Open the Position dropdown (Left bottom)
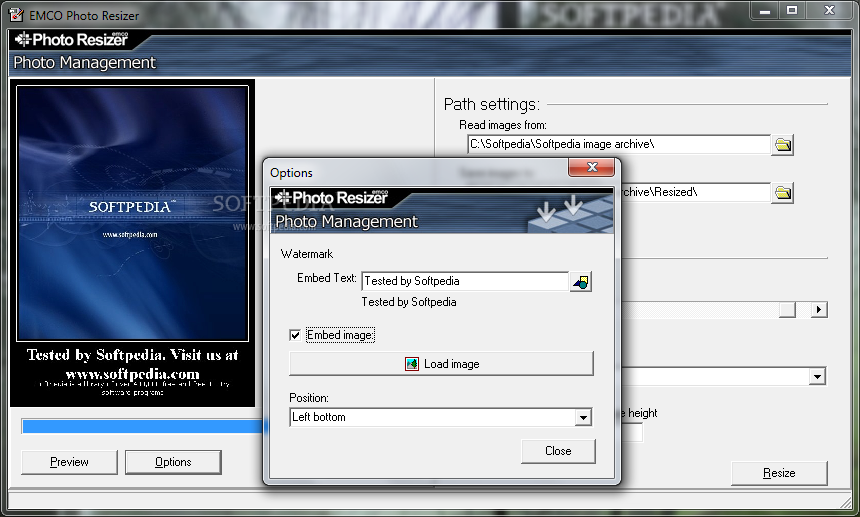This screenshot has height=517, width=860. [583, 417]
